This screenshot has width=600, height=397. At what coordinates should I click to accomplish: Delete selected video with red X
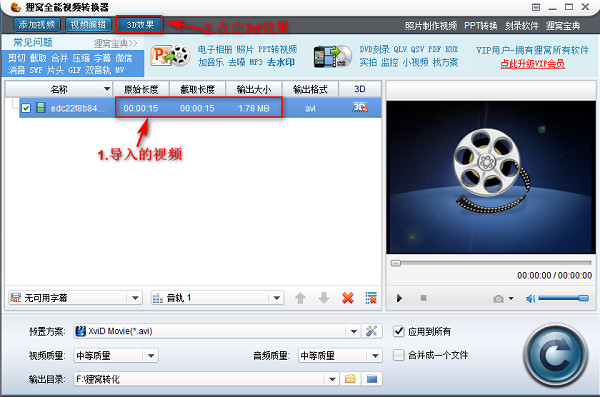pos(347,298)
